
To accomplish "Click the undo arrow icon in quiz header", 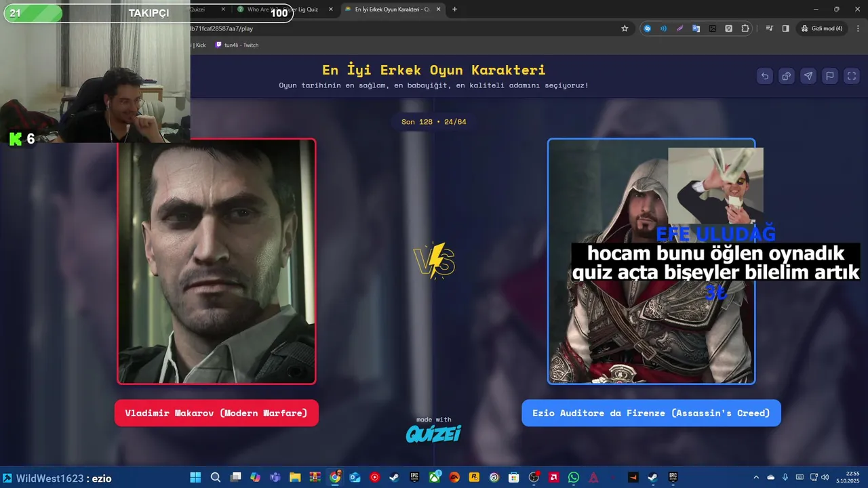I will [x=765, y=76].
